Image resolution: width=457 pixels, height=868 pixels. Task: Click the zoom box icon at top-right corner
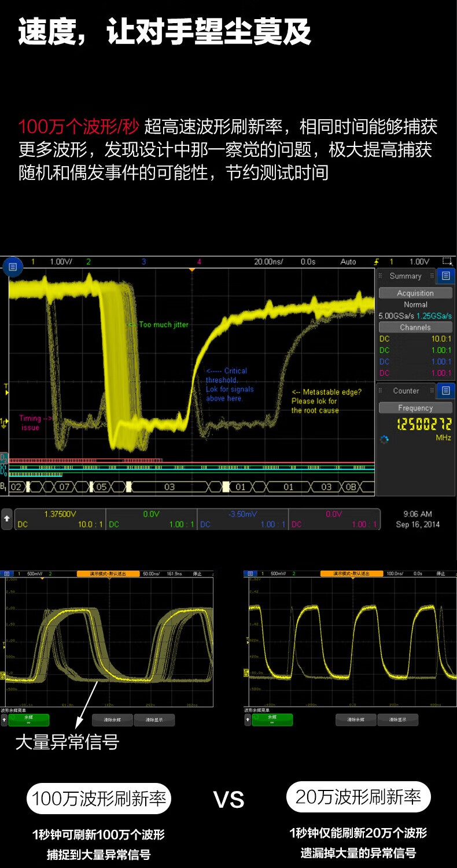click(x=447, y=262)
